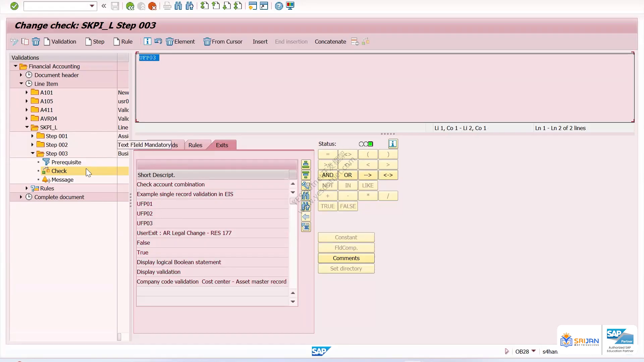Click the trash Delete icon beside Validation
This screenshot has height=362, width=644.
click(36, 42)
